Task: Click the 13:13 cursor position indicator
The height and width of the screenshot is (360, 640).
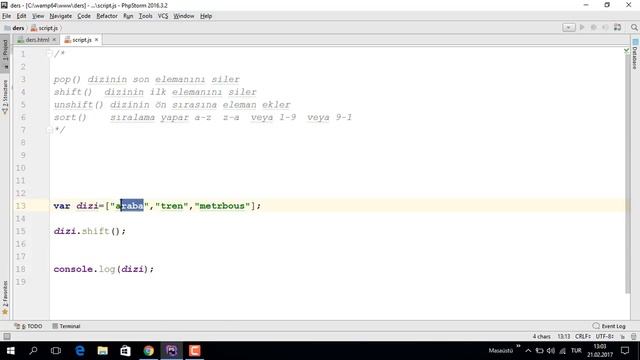Action: click(x=564, y=336)
